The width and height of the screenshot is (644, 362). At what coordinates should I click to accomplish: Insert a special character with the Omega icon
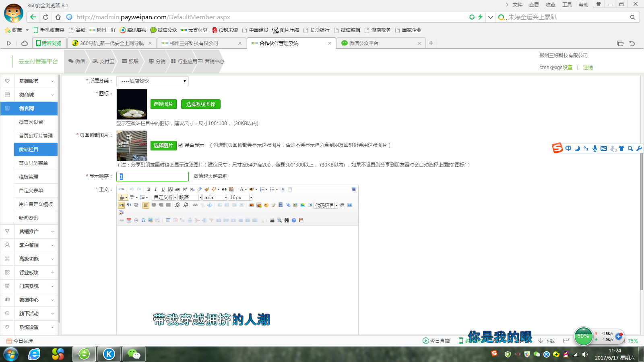point(143,220)
